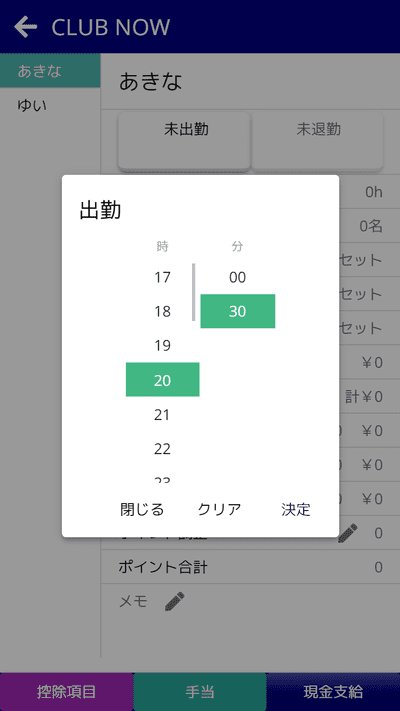
Task: Select ゆい in the sidebar list
Action: pos(50,106)
